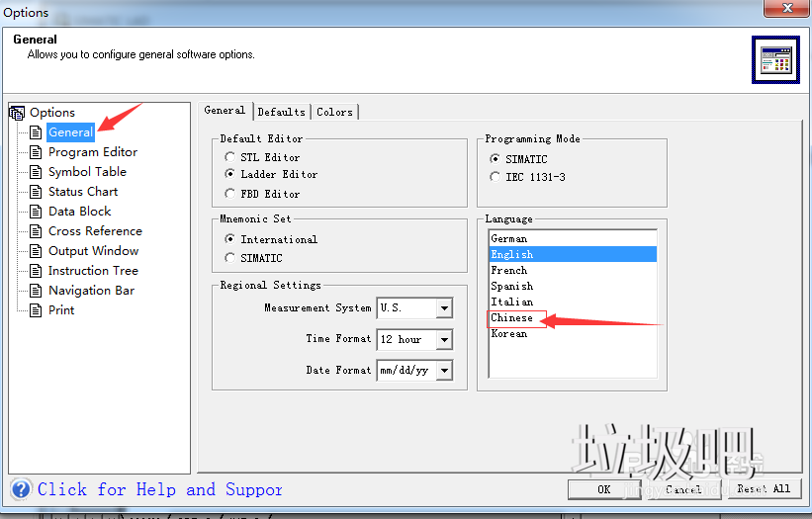Switch to the Colors tab
812x519 pixels.
coord(334,112)
